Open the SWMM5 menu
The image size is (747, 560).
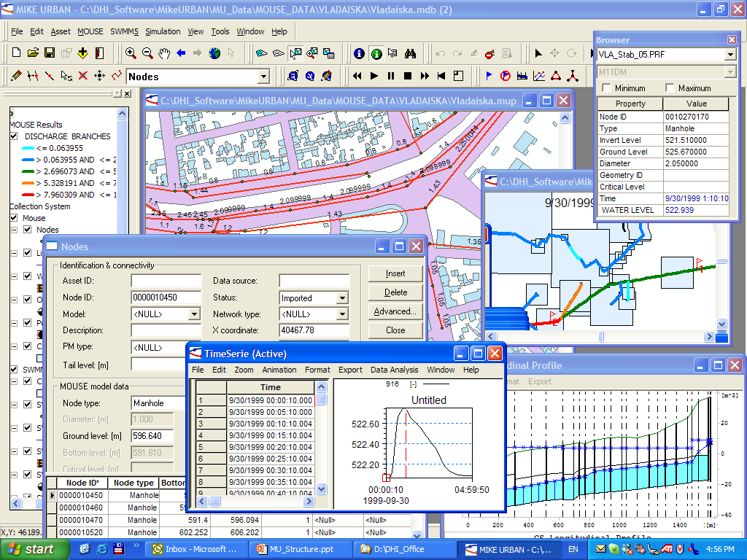(x=124, y=31)
